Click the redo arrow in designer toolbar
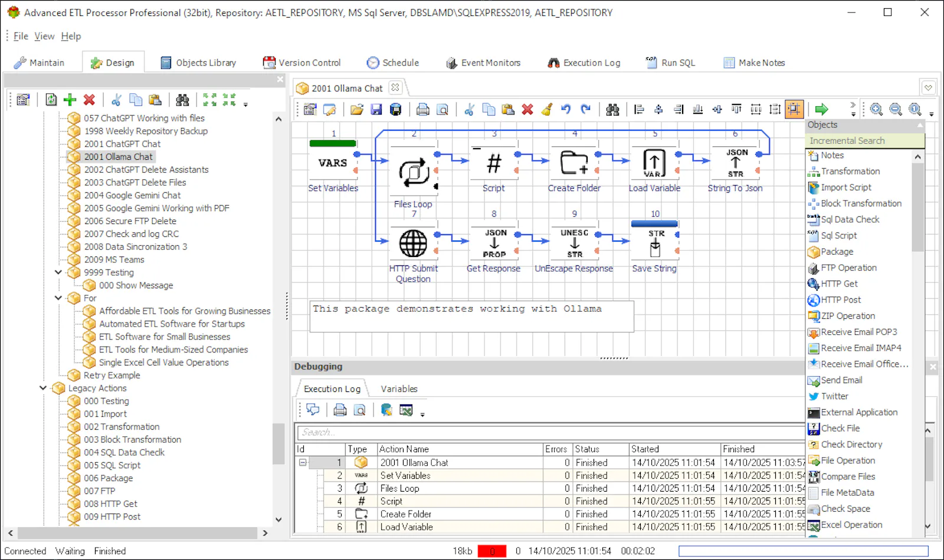The image size is (944, 560). pyautogui.click(x=585, y=109)
